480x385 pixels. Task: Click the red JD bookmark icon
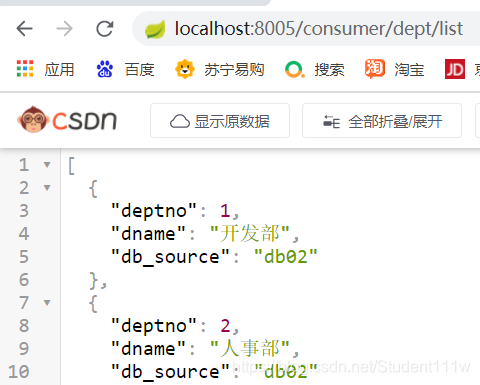455,69
